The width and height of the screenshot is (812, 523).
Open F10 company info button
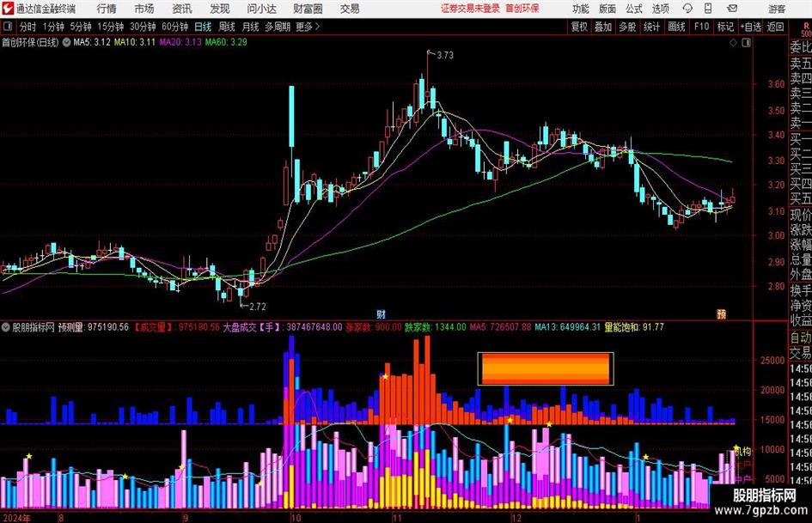click(701, 27)
